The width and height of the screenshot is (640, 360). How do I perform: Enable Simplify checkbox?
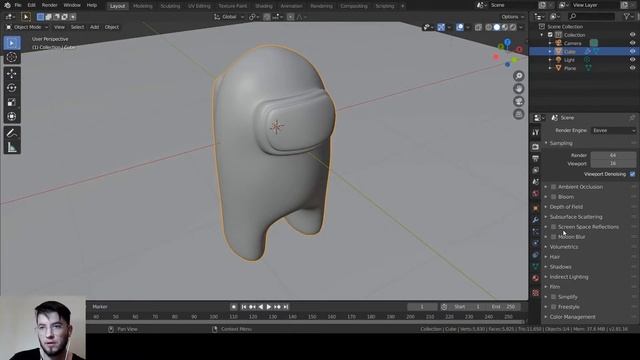[x=554, y=297]
